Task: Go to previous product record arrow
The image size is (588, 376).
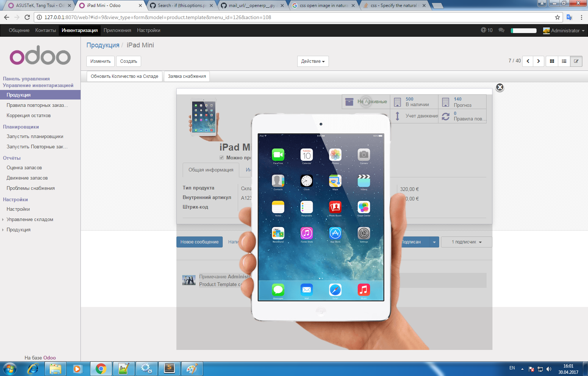Action: tap(528, 61)
